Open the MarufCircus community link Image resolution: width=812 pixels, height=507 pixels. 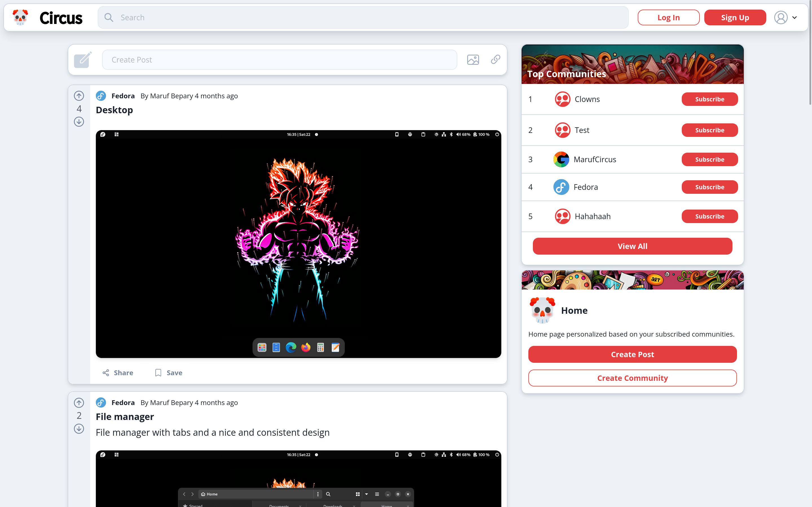(595, 159)
